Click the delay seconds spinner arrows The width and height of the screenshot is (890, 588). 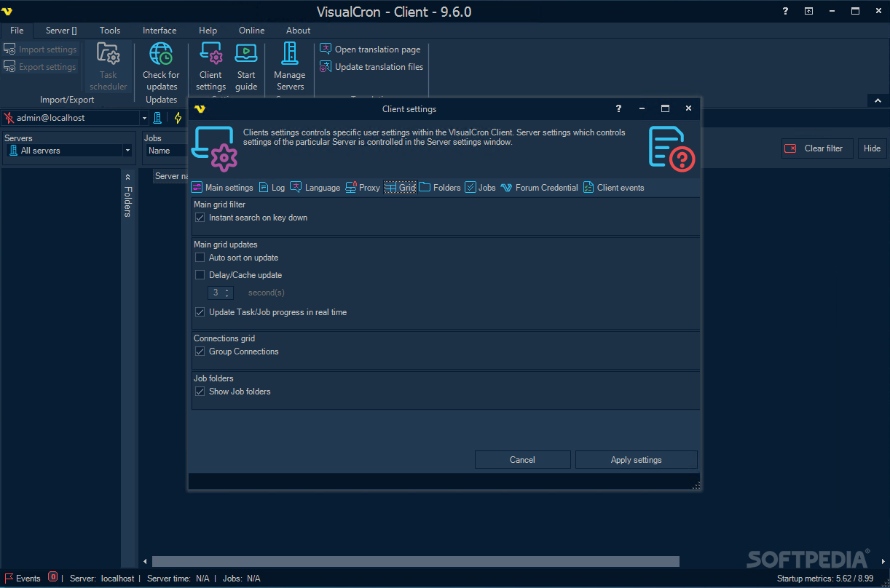(227, 293)
